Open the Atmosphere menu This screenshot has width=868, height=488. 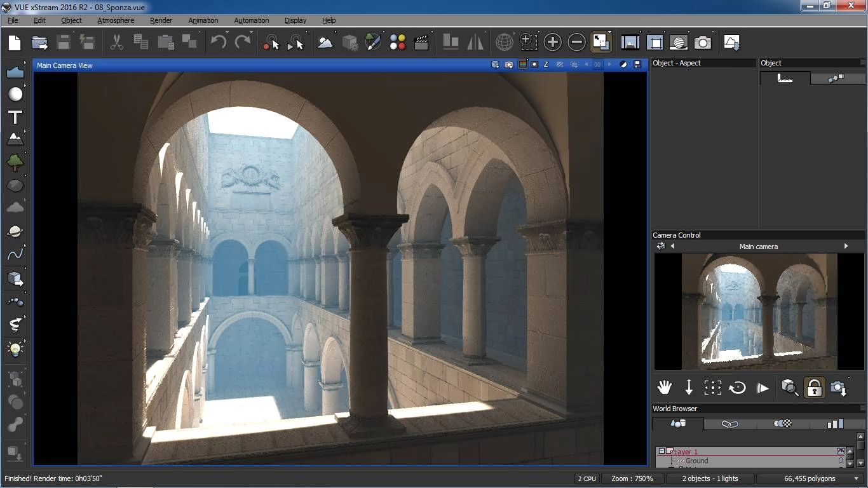pos(116,20)
